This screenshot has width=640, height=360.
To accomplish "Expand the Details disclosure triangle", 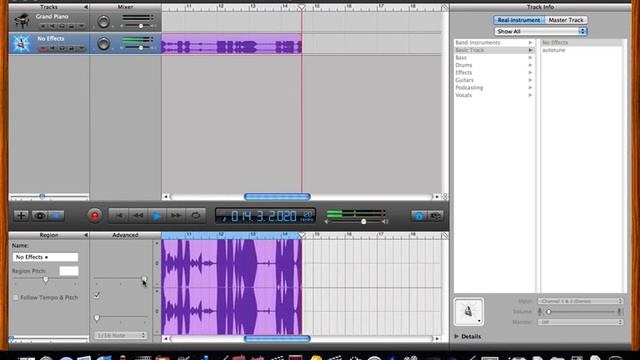I will pos(457,336).
